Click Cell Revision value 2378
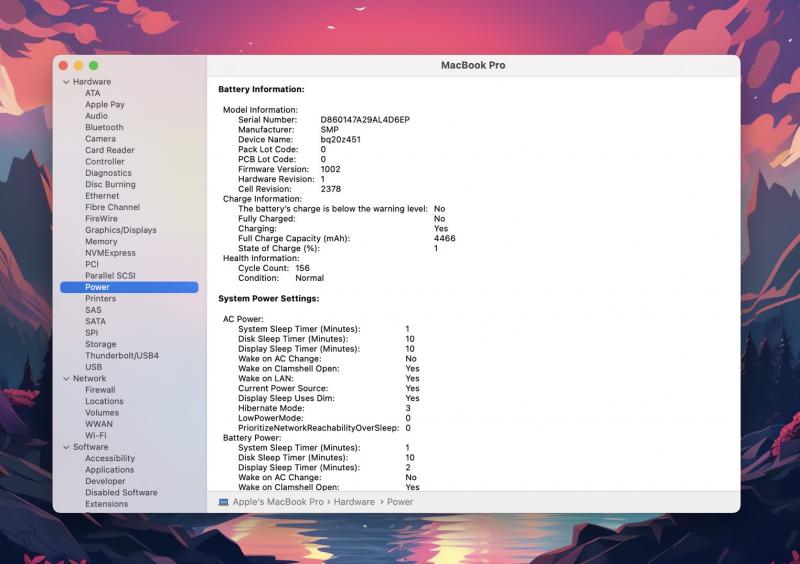The width and height of the screenshot is (800, 564). tap(331, 189)
